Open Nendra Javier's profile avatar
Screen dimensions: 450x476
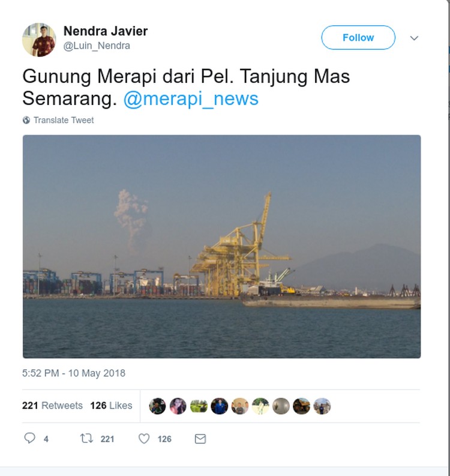point(39,40)
